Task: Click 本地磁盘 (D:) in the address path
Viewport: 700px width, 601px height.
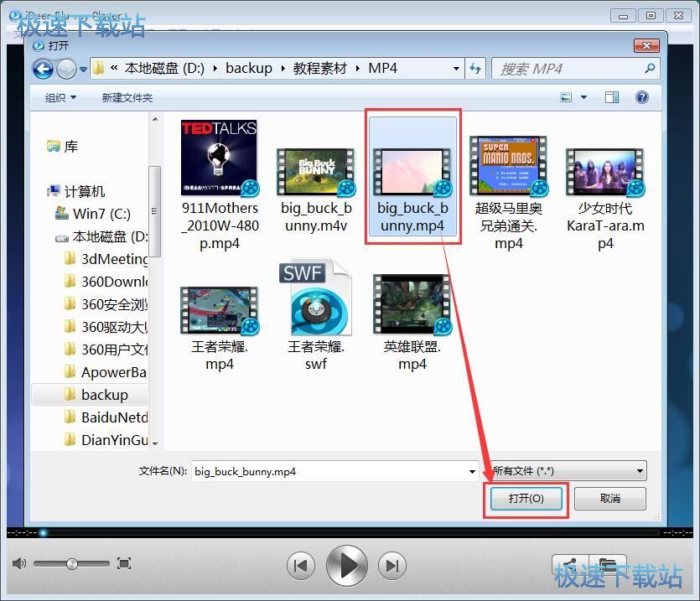Action: pyautogui.click(x=164, y=69)
